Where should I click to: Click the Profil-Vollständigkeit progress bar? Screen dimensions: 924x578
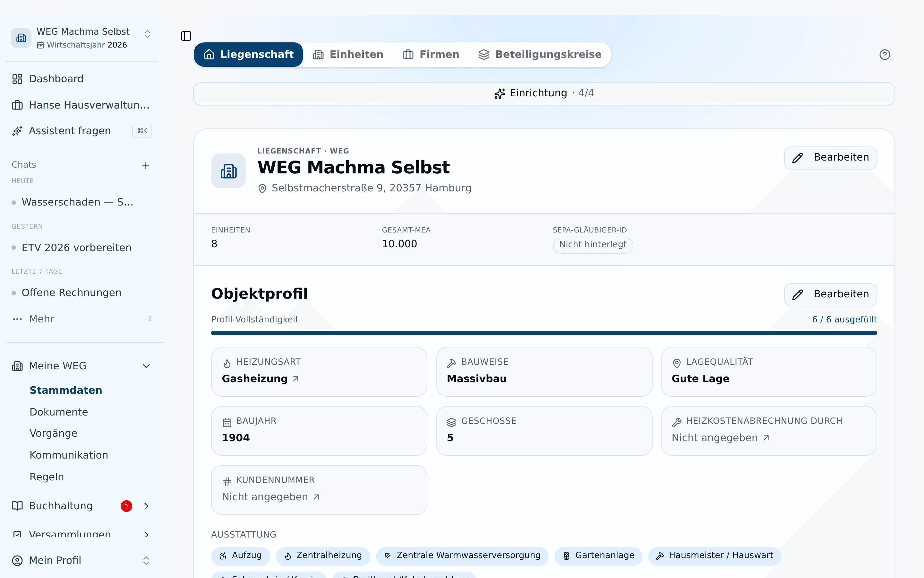coord(544,333)
